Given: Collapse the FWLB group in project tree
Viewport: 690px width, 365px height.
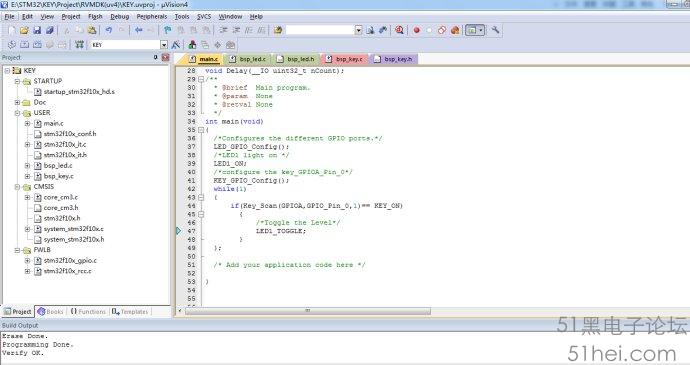Looking at the screenshot, I should (17, 251).
